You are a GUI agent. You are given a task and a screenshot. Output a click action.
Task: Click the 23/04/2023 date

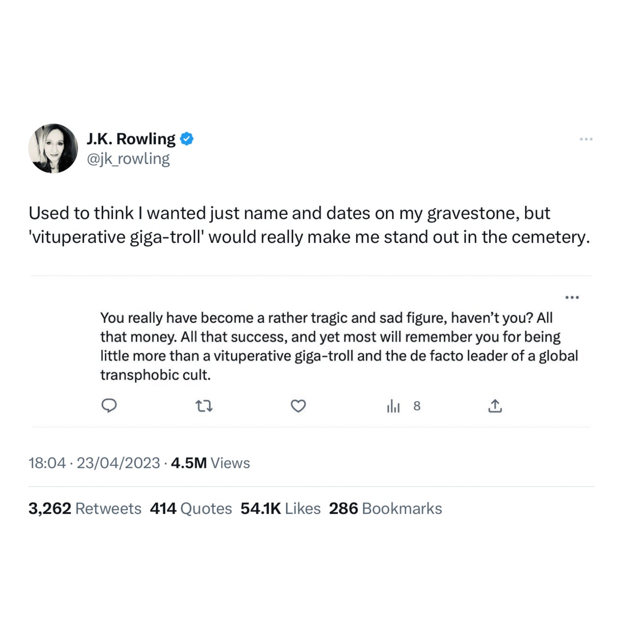point(118,463)
